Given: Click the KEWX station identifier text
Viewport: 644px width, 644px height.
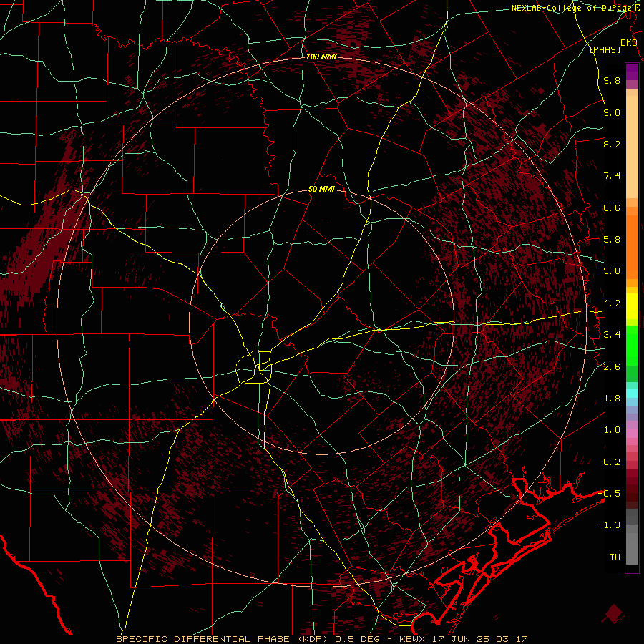Looking at the screenshot, I should coord(411,639).
